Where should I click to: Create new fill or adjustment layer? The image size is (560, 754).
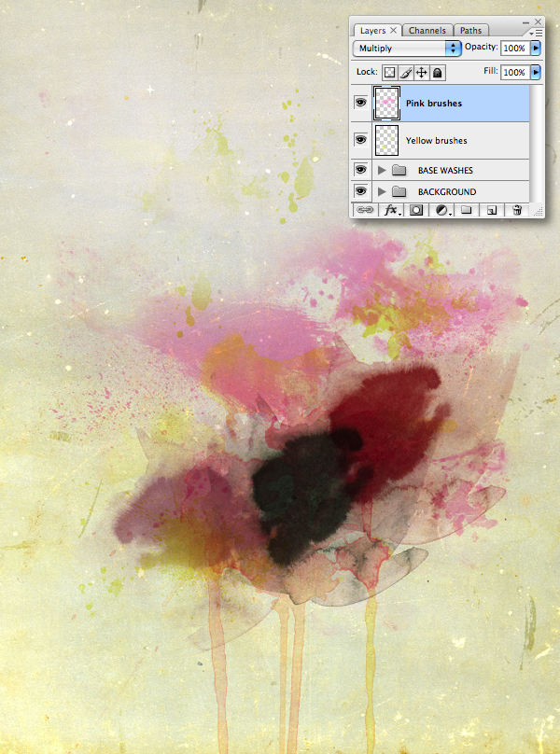pyautogui.click(x=442, y=210)
